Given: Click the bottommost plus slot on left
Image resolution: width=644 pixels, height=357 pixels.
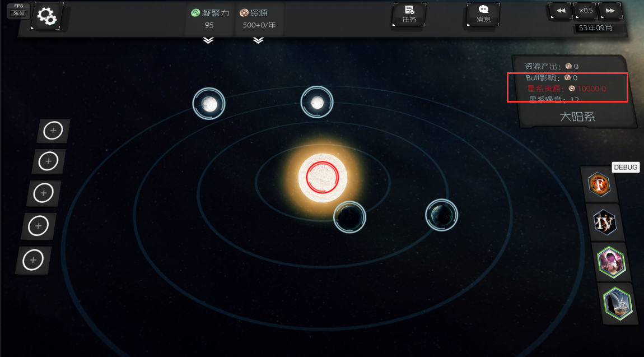Looking at the screenshot, I should coord(33,260).
